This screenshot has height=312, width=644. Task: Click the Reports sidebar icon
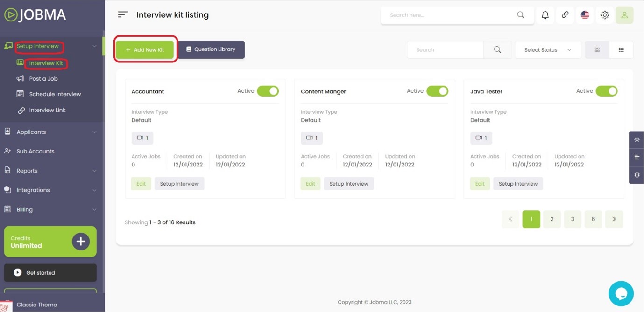[x=7, y=171]
